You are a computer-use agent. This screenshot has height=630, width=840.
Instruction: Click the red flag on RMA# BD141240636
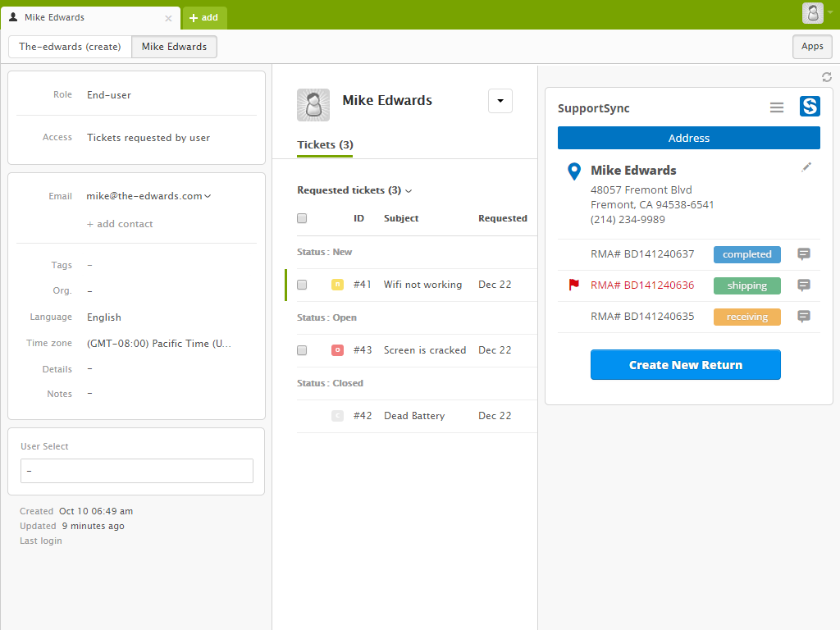574,285
